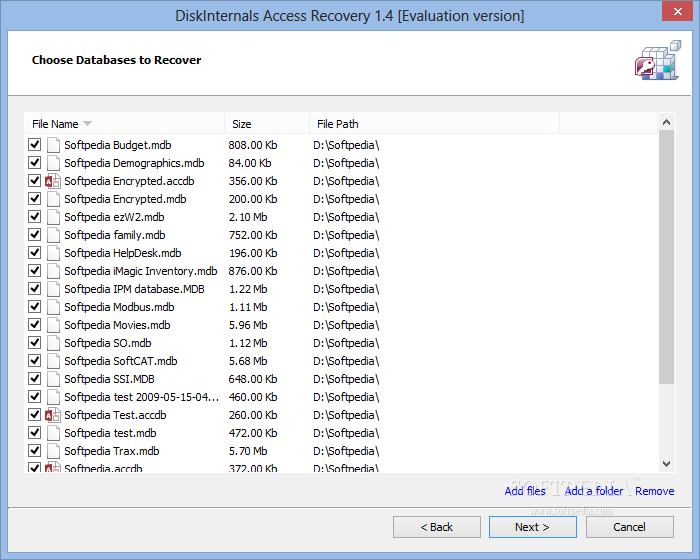Click the 808.00 Kb size value
This screenshot has height=560, width=700.
tap(253, 145)
